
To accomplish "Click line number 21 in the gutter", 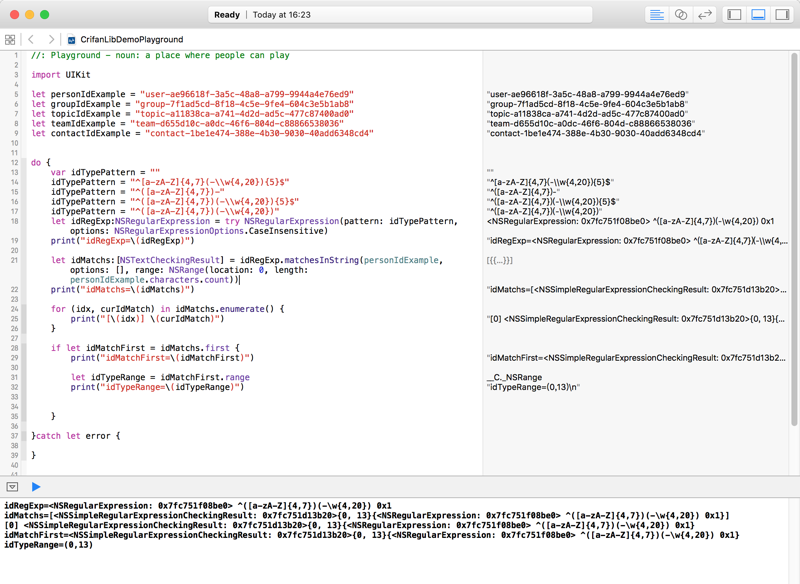I will [14, 260].
